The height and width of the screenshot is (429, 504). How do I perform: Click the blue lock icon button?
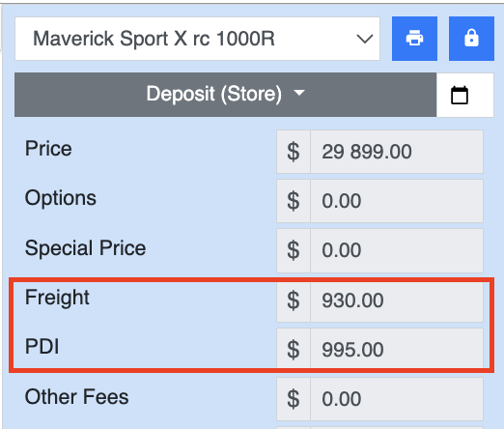click(x=471, y=39)
